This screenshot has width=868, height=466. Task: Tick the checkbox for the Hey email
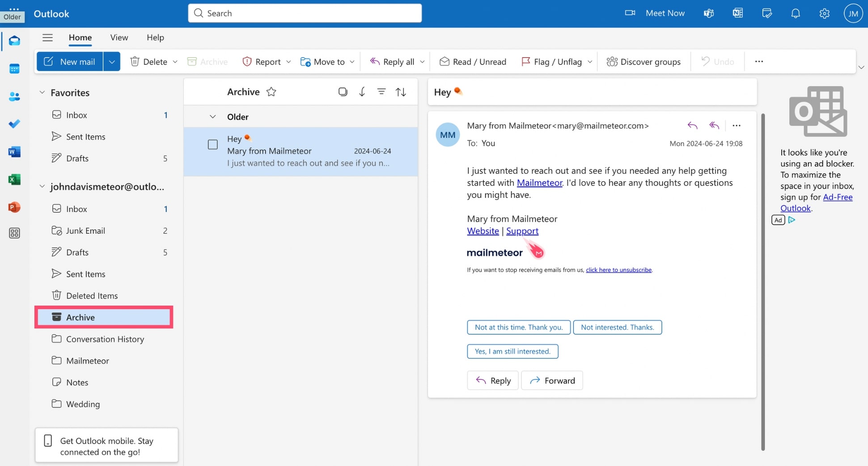(x=213, y=145)
